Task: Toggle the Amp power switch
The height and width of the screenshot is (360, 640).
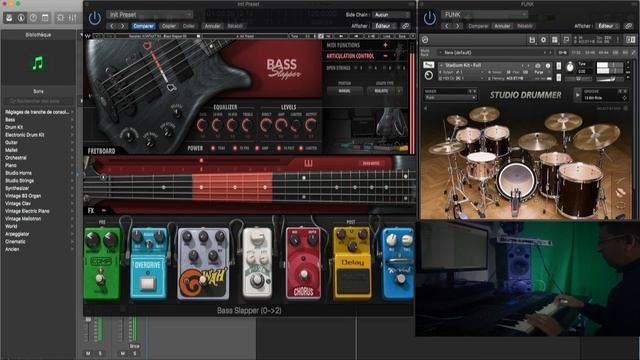Action: [x=257, y=148]
